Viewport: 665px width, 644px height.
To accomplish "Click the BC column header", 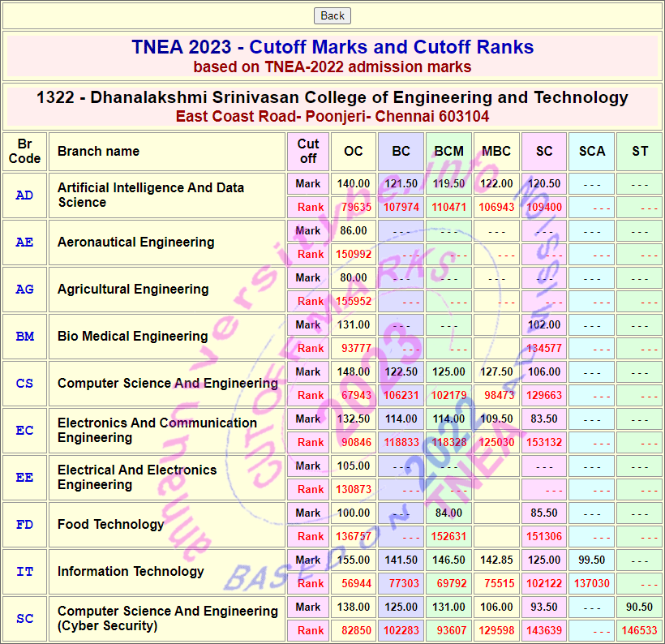I will [401, 152].
